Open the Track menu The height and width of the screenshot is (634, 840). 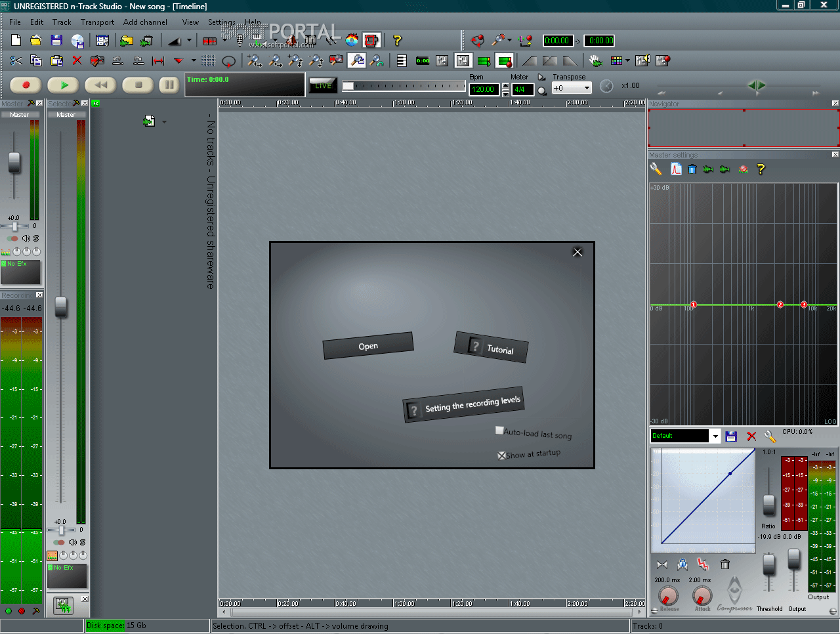(62, 22)
